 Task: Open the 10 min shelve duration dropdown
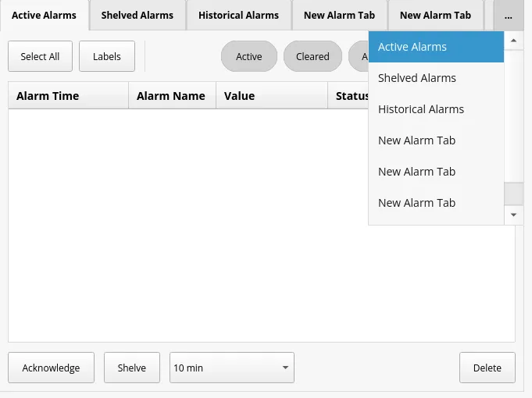tap(231, 368)
